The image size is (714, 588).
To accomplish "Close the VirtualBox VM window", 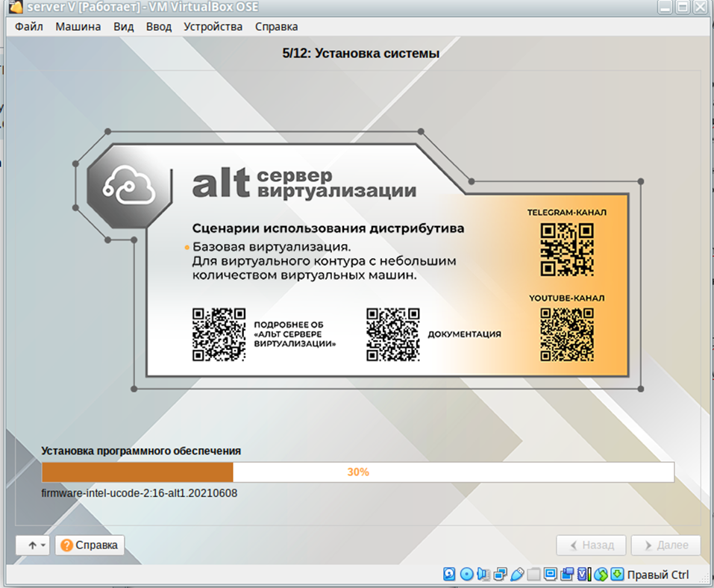I will [x=700, y=7].
